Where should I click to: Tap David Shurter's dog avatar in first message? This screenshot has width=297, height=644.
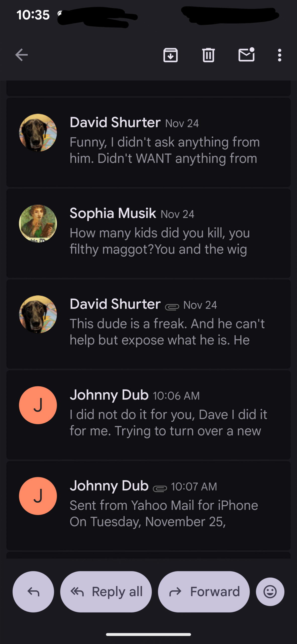38,133
